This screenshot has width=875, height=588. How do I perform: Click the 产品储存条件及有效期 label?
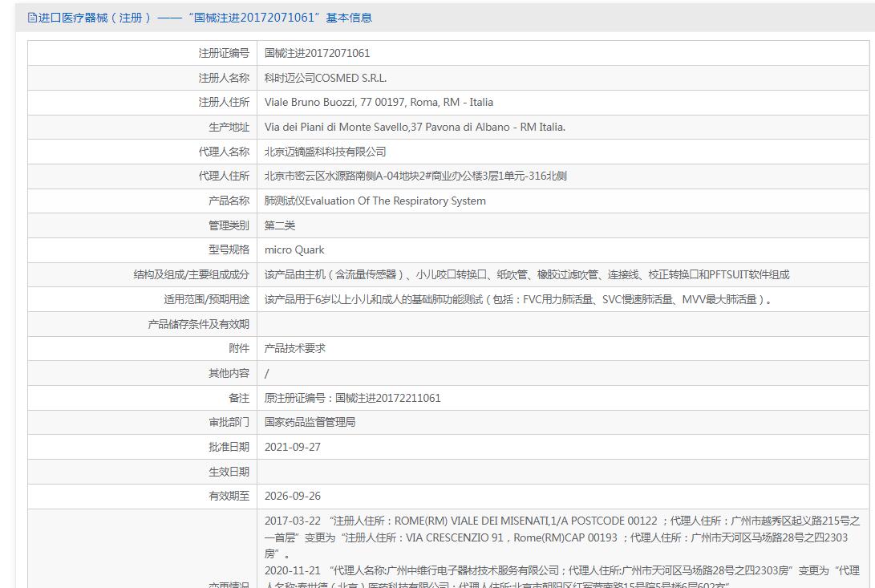click(x=198, y=324)
